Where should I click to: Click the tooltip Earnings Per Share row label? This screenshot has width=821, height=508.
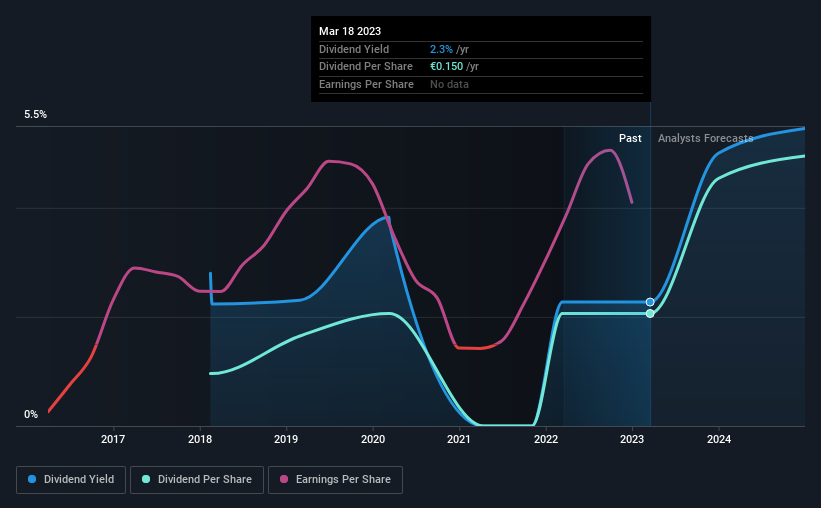tap(366, 84)
